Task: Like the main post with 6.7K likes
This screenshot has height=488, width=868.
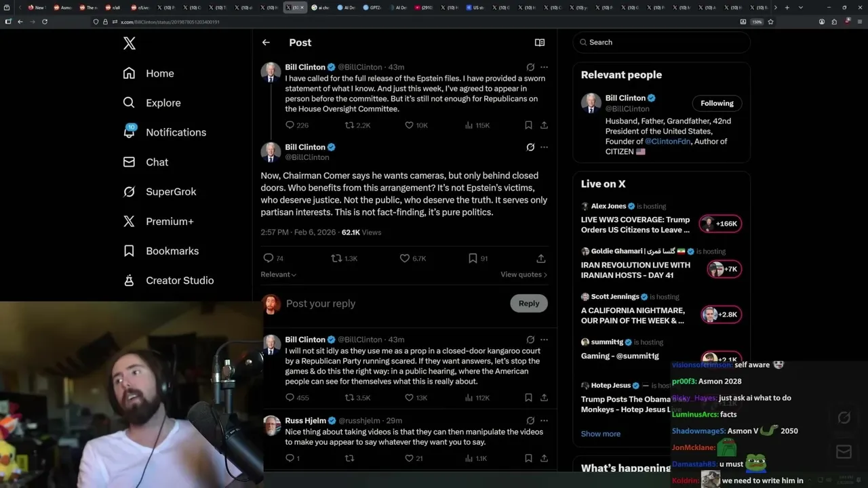Action: click(x=412, y=258)
